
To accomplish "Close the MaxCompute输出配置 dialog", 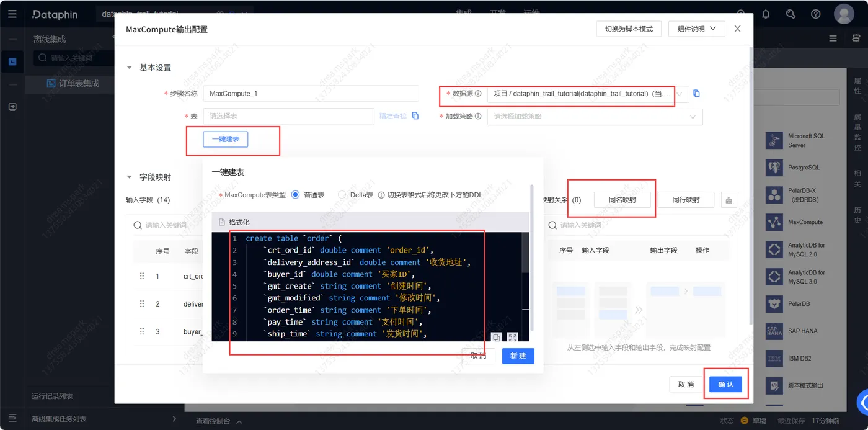I will pos(737,29).
